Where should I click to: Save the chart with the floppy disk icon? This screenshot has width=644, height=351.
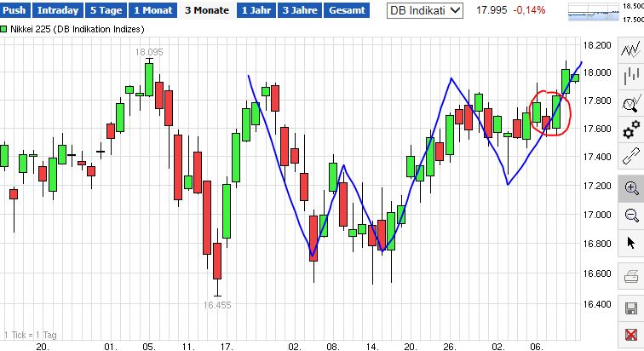coord(630,308)
